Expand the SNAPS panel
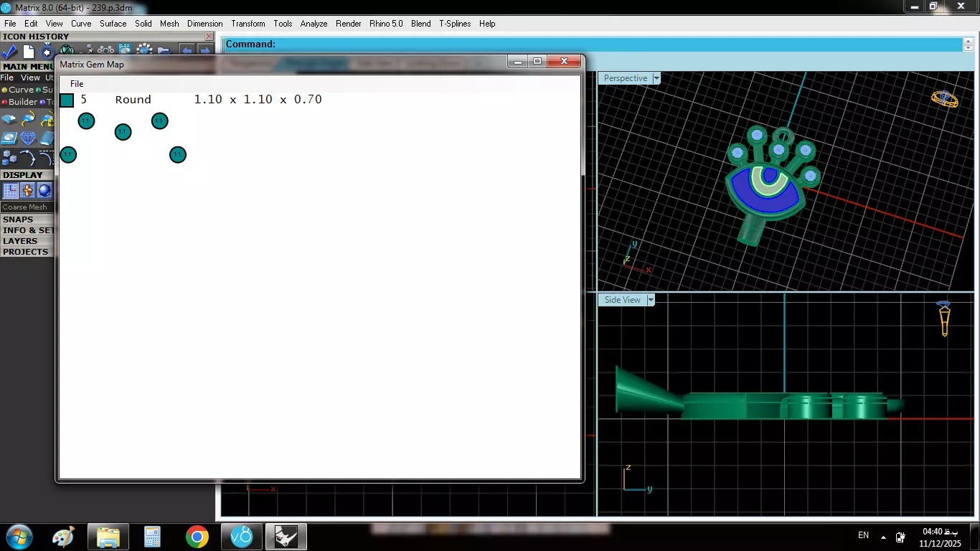The height and width of the screenshot is (551, 980). click(x=27, y=220)
